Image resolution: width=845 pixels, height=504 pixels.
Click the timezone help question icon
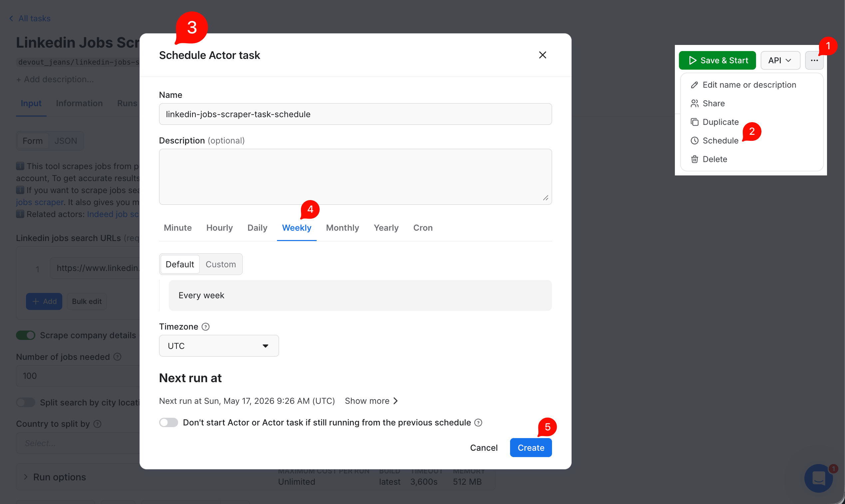[205, 327]
